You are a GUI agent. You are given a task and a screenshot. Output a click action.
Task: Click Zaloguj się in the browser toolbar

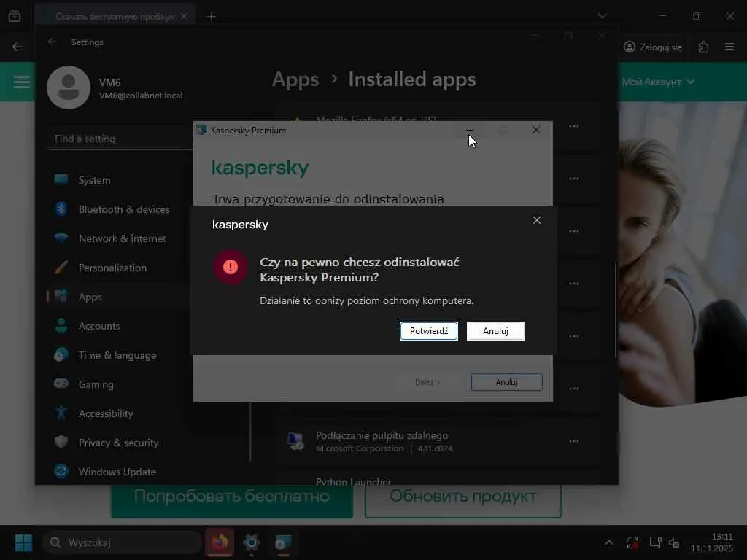pyautogui.click(x=653, y=47)
